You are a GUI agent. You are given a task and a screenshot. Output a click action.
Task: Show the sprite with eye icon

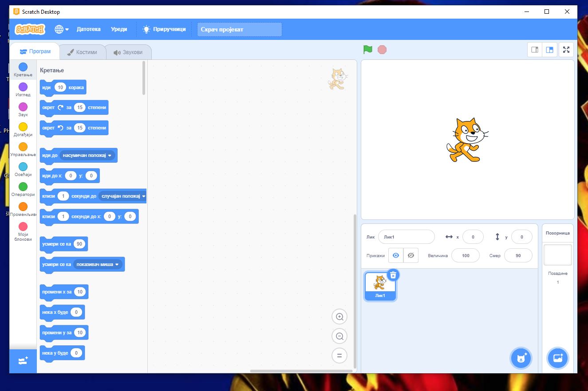(x=396, y=255)
